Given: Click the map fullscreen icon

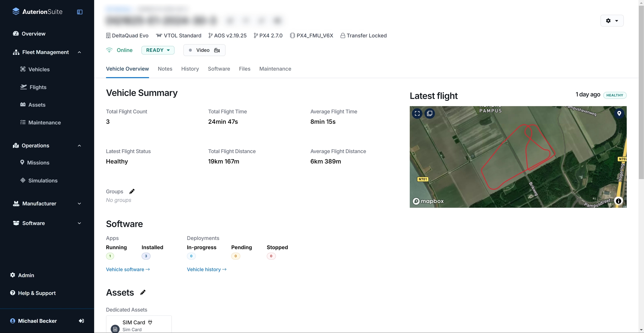Looking at the screenshot, I should (x=417, y=113).
